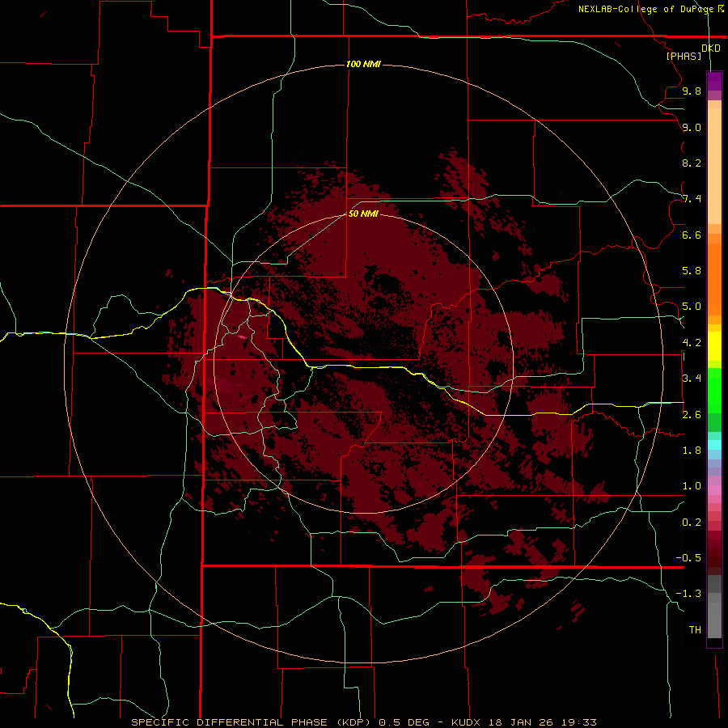This screenshot has width=728, height=728.
Task: Click the "19:33" timestamp in caption
Action: (579, 722)
